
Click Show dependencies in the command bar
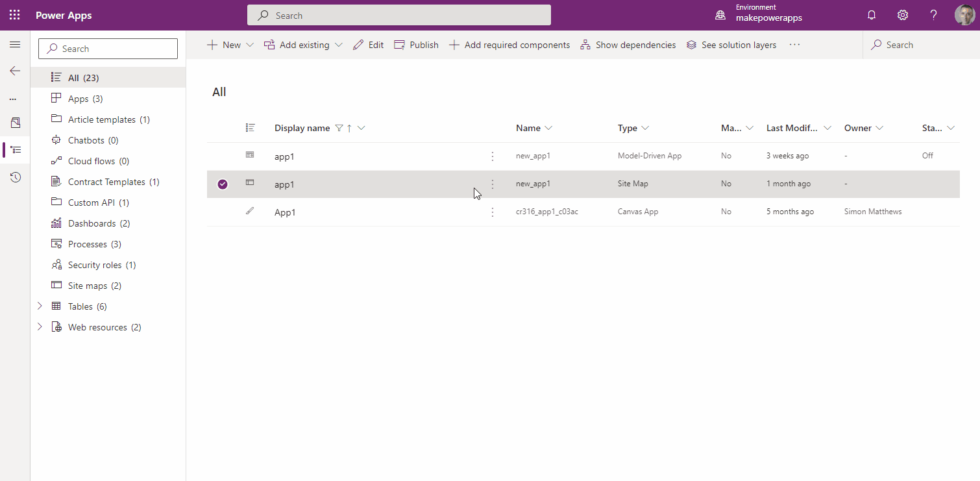click(628, 45)
